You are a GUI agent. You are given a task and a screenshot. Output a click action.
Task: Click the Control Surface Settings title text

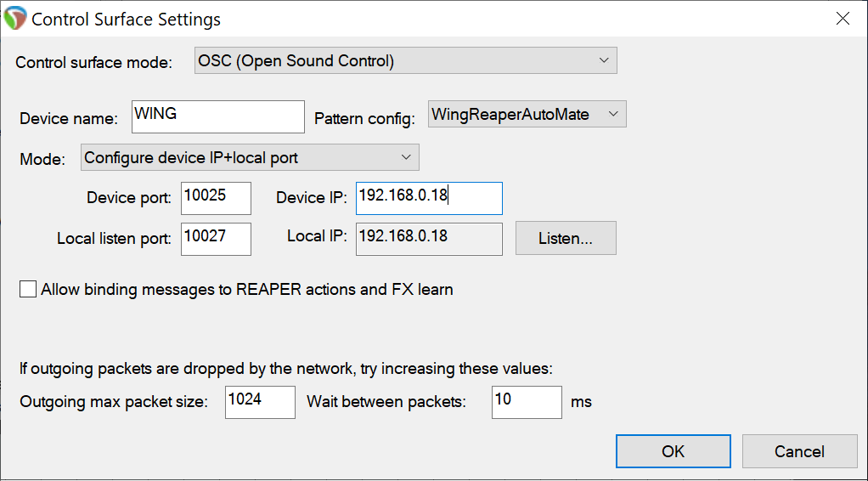127,19
